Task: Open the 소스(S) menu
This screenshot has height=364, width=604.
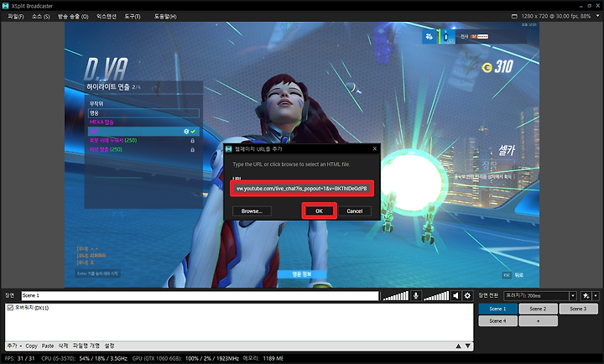Action: (40, 16)
